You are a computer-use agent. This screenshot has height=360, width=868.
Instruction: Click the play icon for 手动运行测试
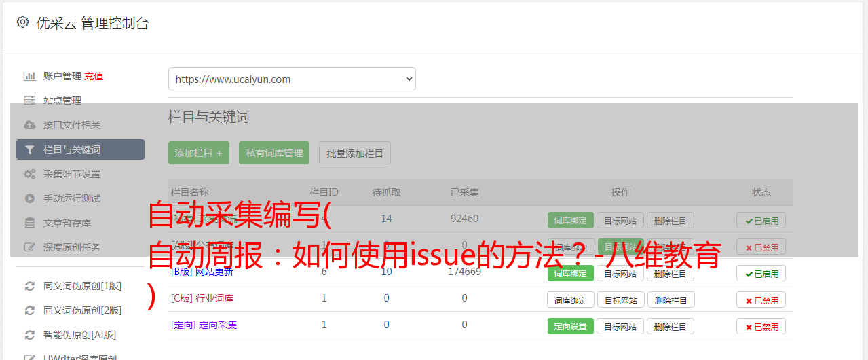(29, 198)
